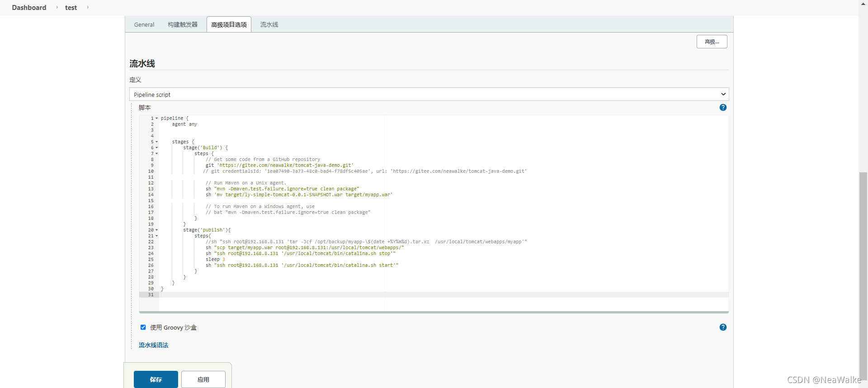Image resolution: width=868 pixels, height=388 pixels.
Task: Select the 高级项目选项 tab
Action: (x=229, y=24)
